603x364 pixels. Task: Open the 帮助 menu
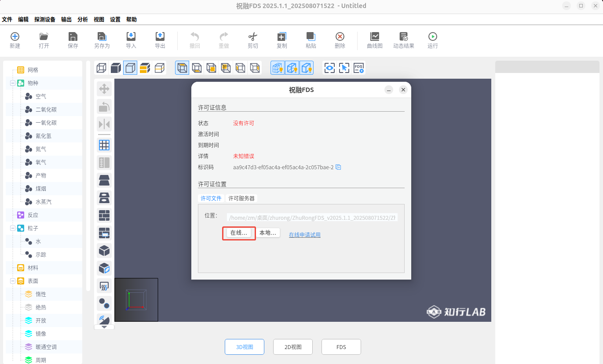(132, 19)
